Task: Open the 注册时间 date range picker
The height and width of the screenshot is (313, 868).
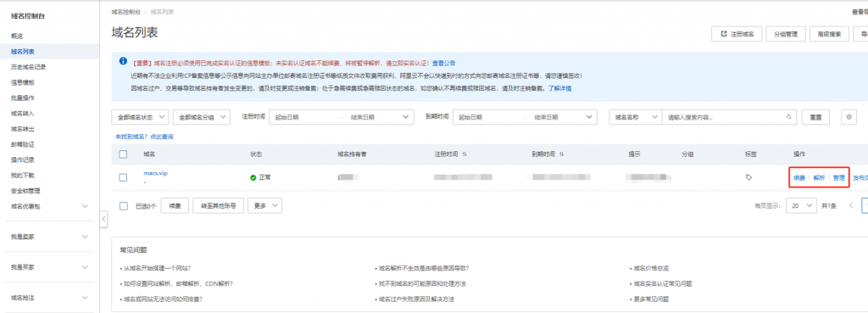Action: coord(342,117)
